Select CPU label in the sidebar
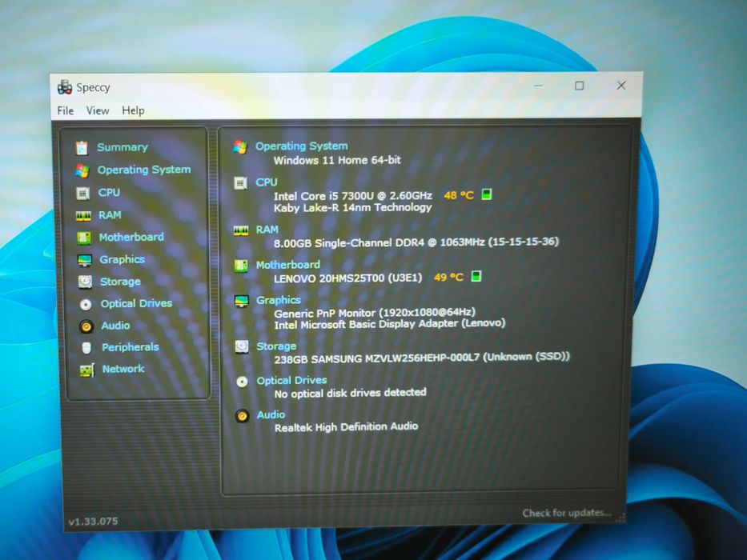The width and height of the screenshot is (747, 560). click(x=109, y=192)
